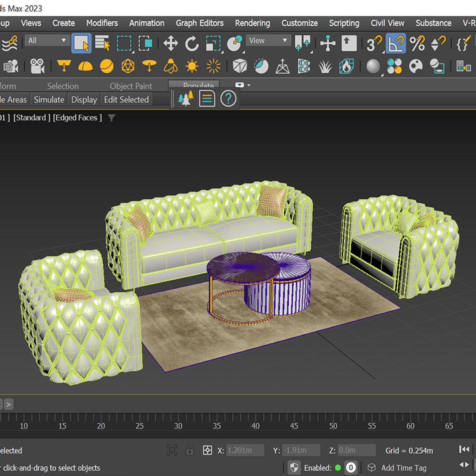
Task: Open the Customize menu
Action: pyautogui.click(x=300, y=23)
